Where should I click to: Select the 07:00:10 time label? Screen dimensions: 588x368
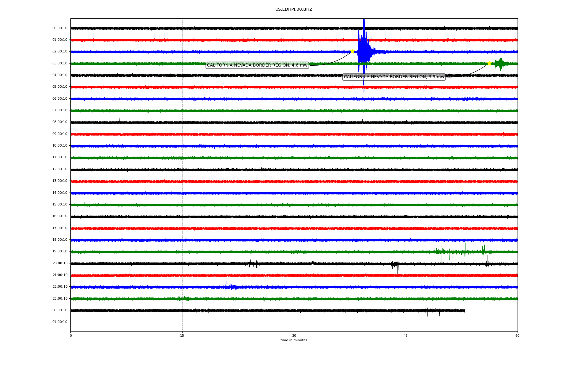tap(60, 110)
